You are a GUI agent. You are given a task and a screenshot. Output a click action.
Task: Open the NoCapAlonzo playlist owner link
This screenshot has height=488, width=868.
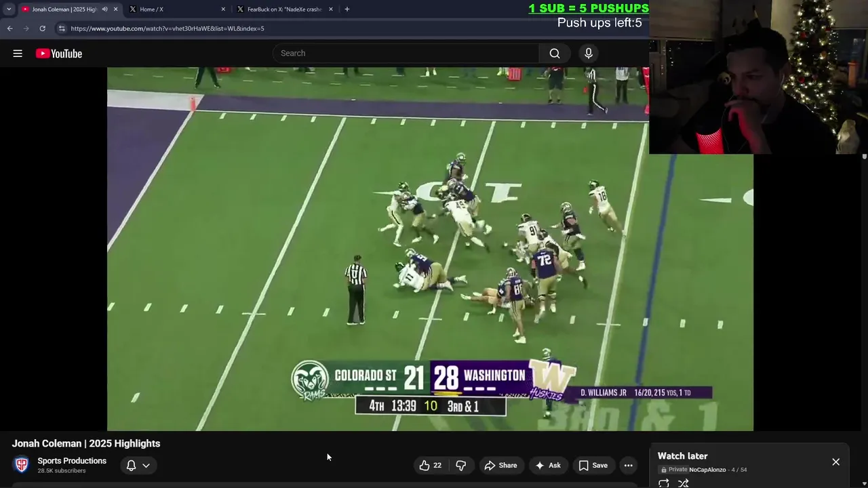(x=707, y=470)
